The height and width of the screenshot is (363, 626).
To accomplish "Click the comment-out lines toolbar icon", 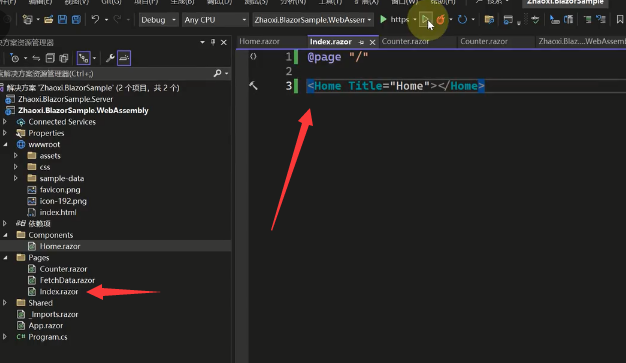I will click(587, 19).
